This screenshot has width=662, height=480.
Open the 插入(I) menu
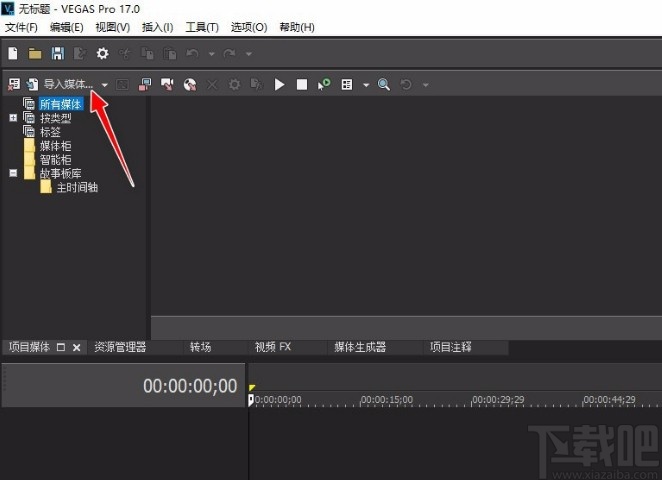[x=157, y=27]
